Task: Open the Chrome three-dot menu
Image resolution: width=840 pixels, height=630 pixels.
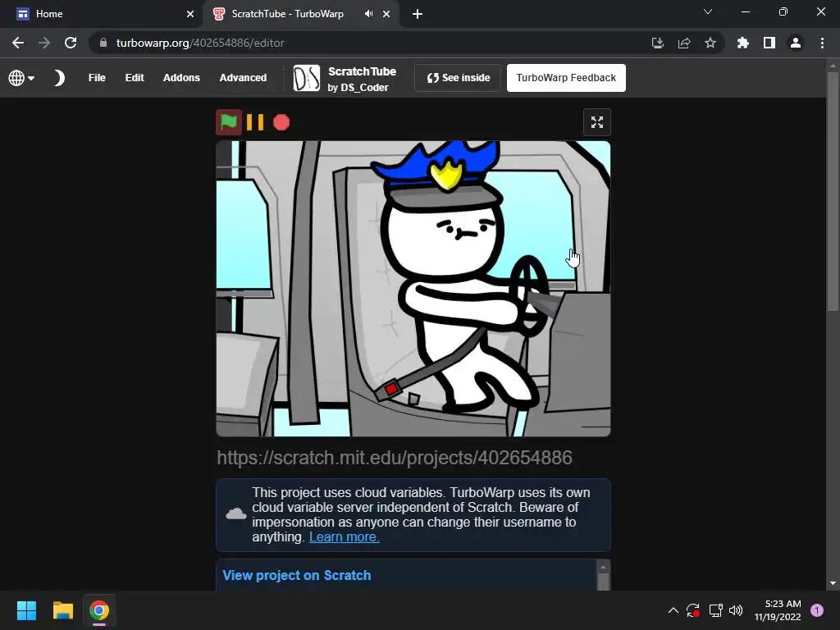Action: click(822, 43)
